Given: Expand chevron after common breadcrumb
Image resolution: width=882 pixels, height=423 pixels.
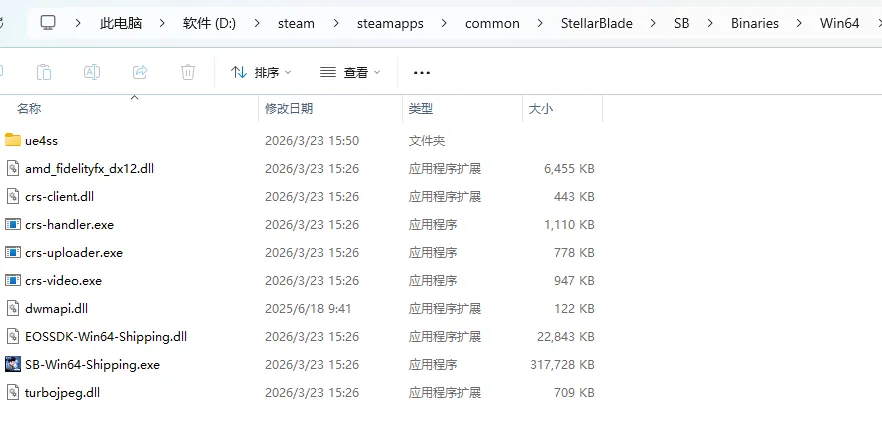Looking at the screenshot, I should click(x=540, y=23).
